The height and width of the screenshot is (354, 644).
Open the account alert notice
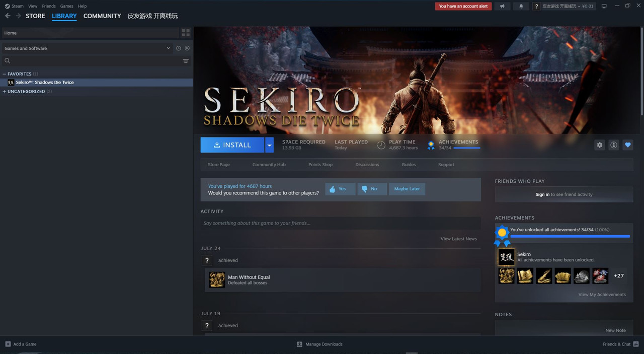463,6
